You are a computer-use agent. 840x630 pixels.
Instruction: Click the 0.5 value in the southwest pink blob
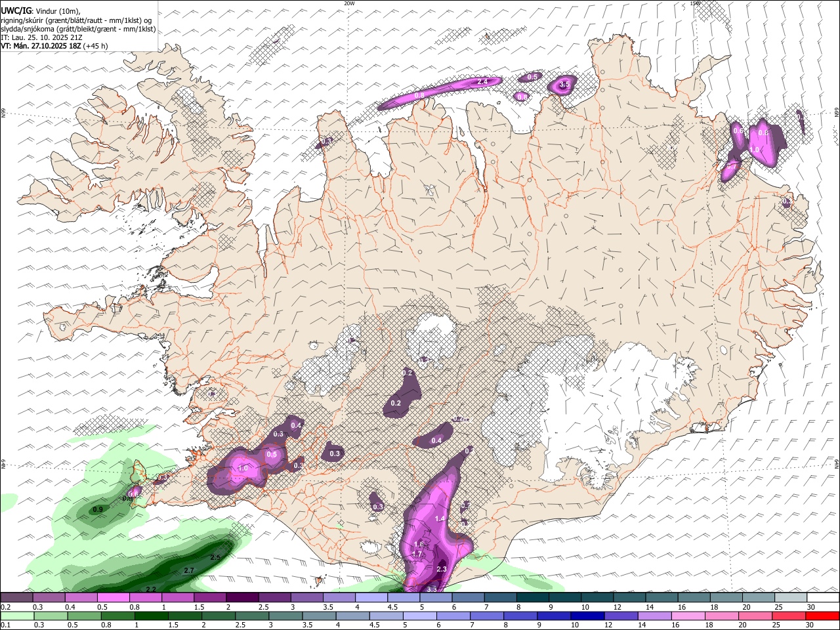272,454
